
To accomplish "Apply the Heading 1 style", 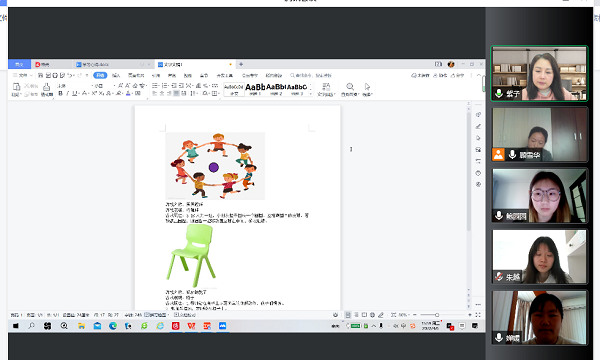I will 255,89.
